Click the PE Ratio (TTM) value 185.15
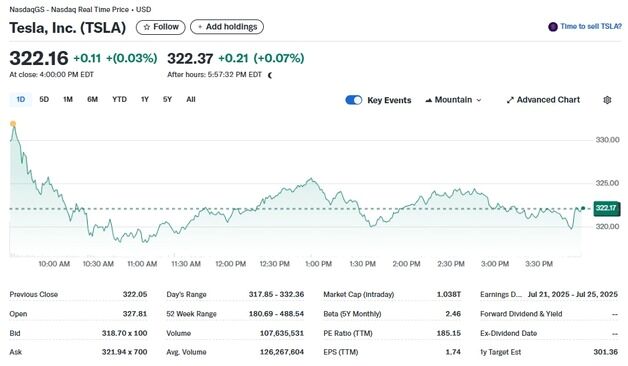The height and width of the screenshot is (366, 628). (x=449, y=333)
